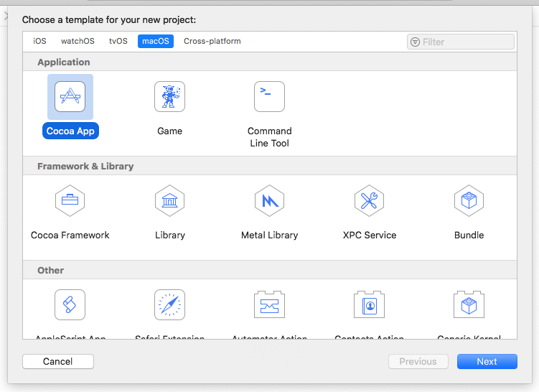The height and width of the screenshot is (392, 539).
Task: Focus the Filter input field
Action: [461, 42]
